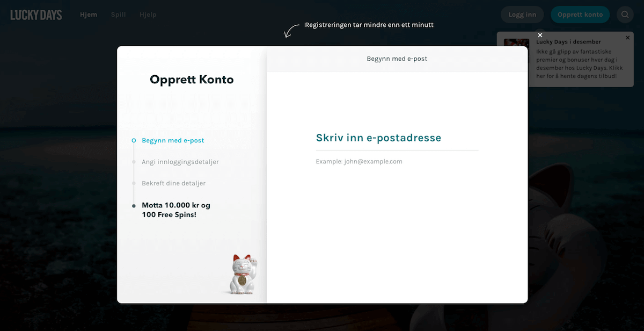Image resolution: width=644 pixels, height=331 pixels.
Task: Select the Begynn med e-post step
Action: tap(173, 141)
